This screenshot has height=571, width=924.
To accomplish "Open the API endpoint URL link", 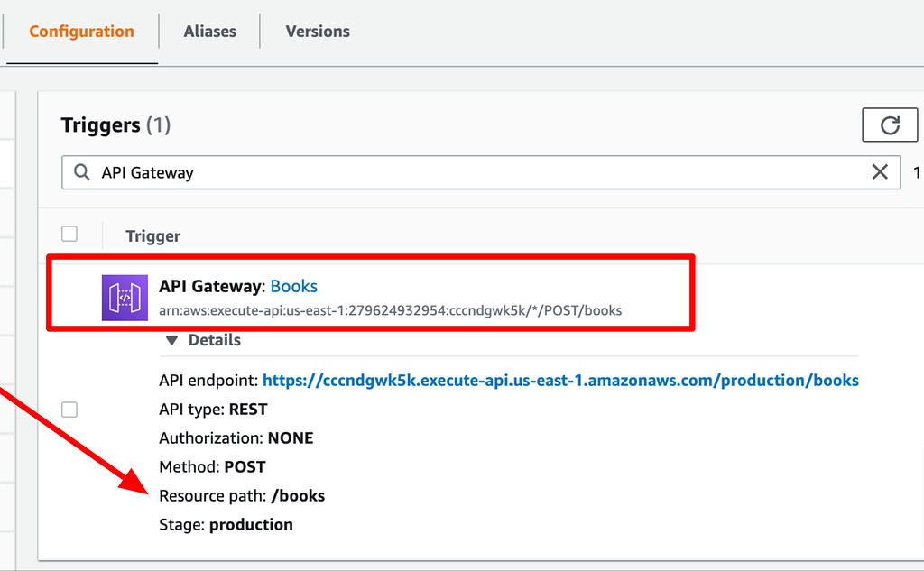I will pos(560,381).
